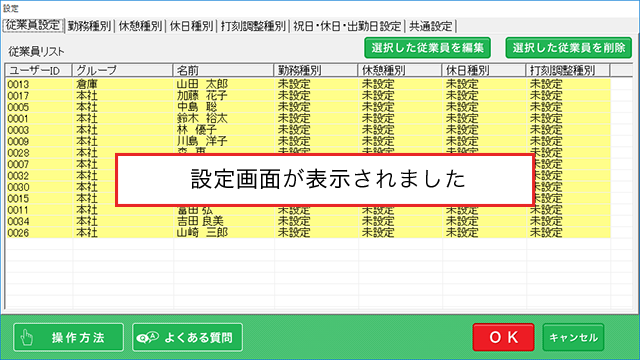Select the 吉田 良美 employee row
The height and width of the screenshot is (360, 640).
308,221
